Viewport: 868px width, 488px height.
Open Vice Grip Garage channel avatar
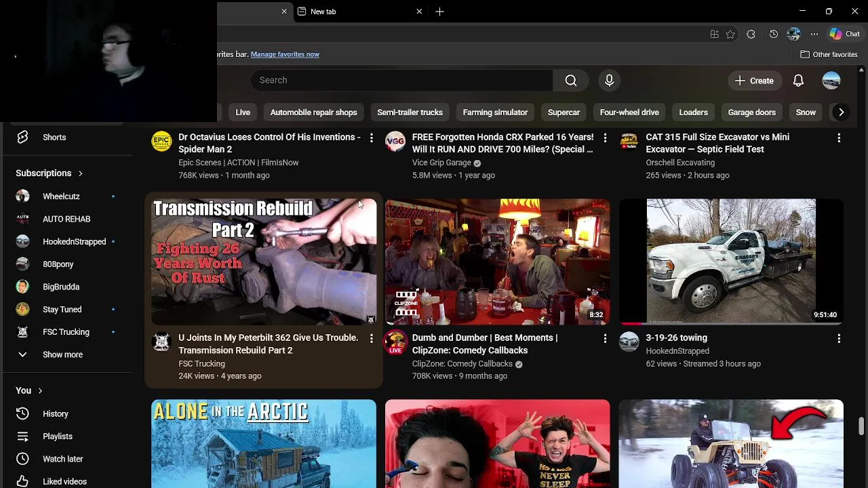395,141
